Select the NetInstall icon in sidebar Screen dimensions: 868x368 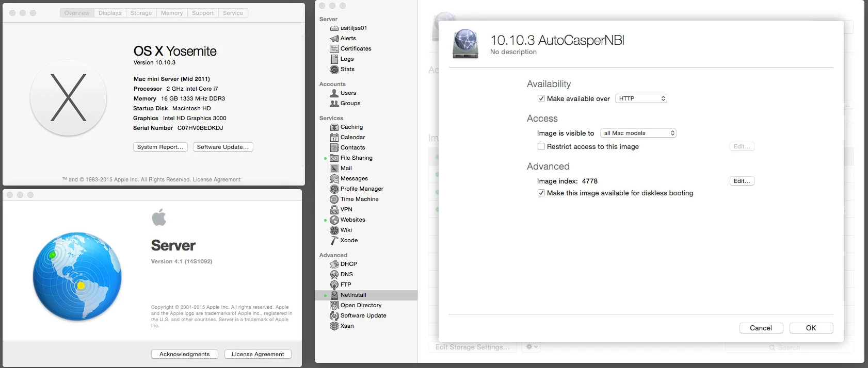tap(334, 295)
